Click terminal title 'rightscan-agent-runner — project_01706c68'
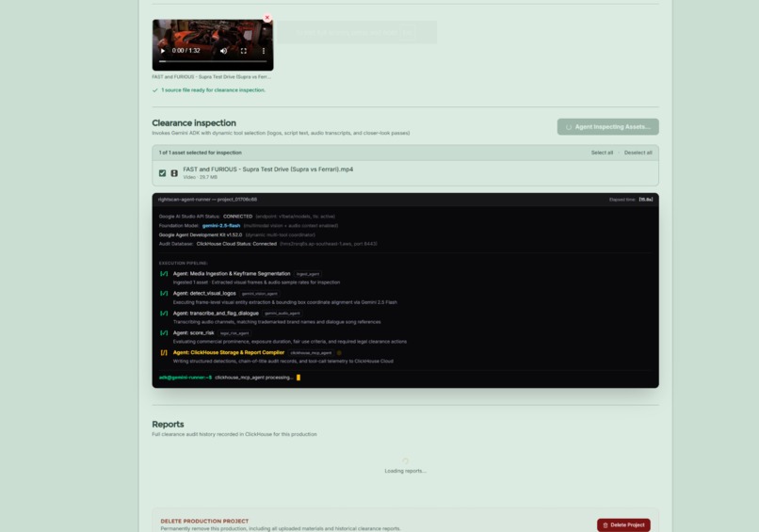Image resolution: width=759 pixels, height=532 pixels. (207, 200)
